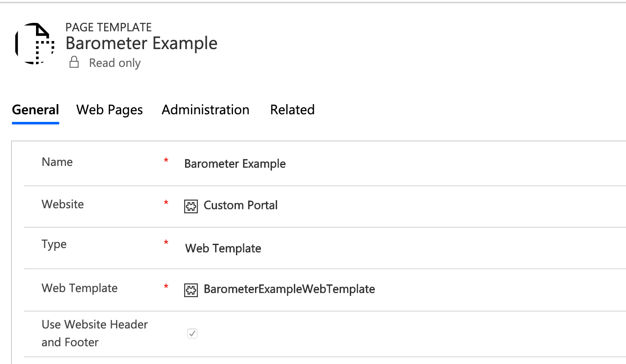Click the Name field label
The height and width of the screenshot is (364, 626).
tap(57, 162)
